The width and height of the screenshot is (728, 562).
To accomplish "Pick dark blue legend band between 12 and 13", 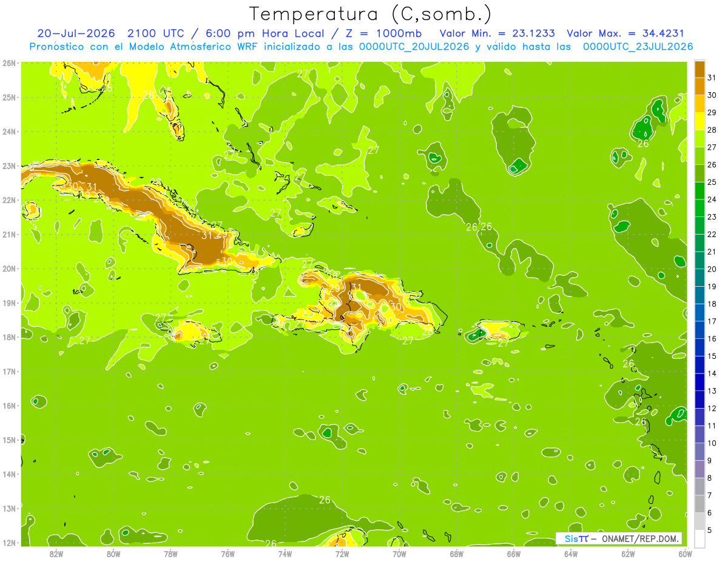I will click(699, 400).
